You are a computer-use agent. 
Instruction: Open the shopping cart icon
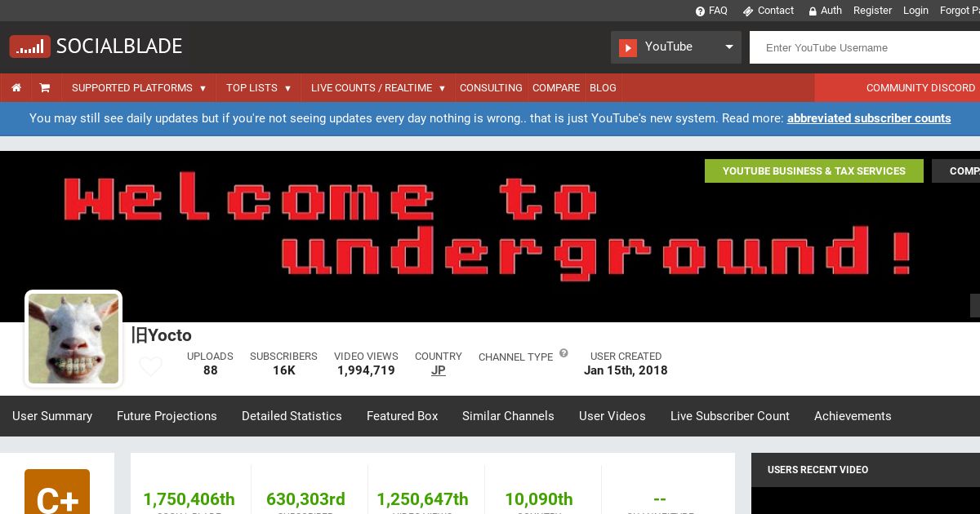45,88
